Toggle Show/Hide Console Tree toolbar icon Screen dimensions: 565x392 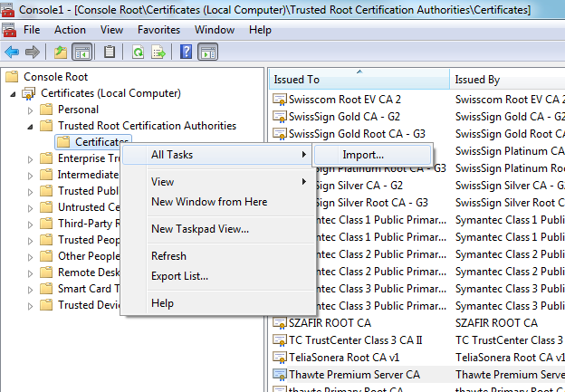[81, 52]
